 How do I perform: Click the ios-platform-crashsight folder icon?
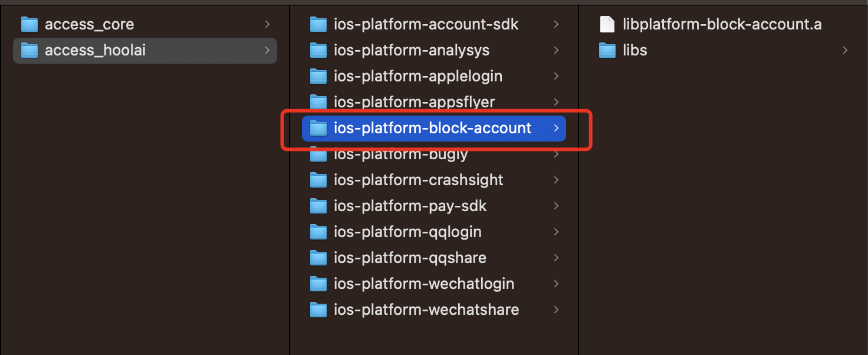click(x=318, y=180)
